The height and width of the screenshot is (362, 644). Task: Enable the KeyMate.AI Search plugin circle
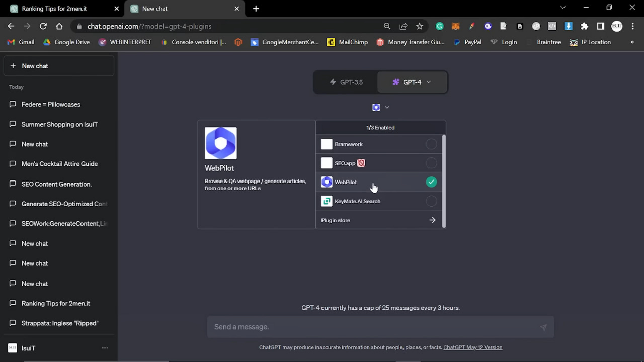point(431,201)
